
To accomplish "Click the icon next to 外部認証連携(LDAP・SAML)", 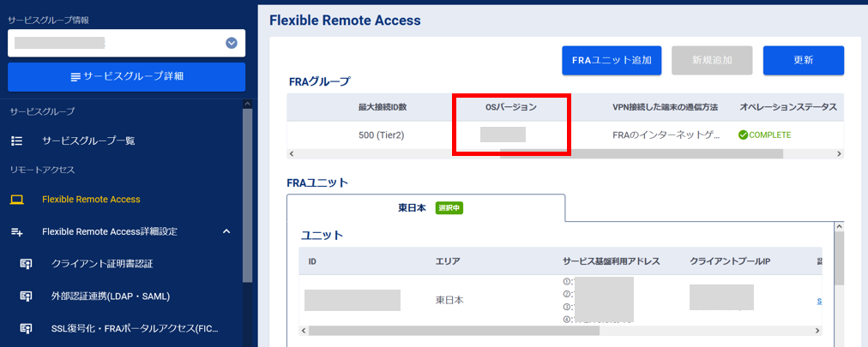I will (x=27, y=296).
